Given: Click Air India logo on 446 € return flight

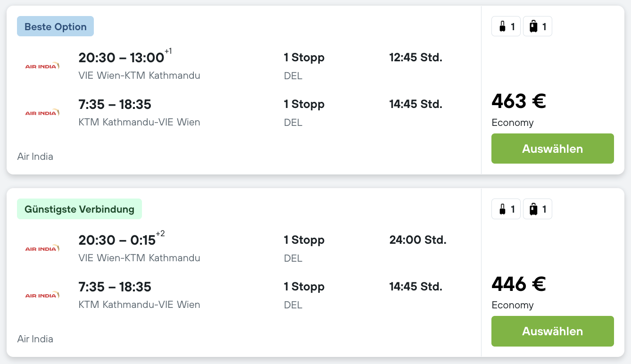Looking at the screenshot, I should [42, 296].
